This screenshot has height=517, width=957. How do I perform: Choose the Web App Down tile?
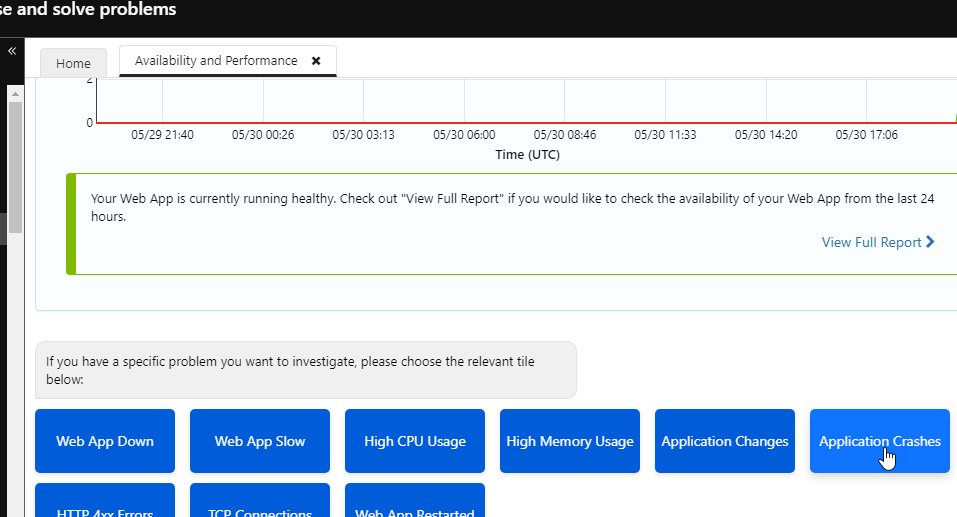click(x=105, y=441)
